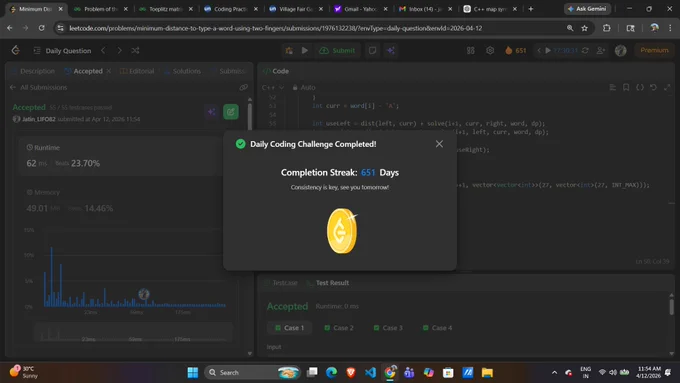This screenshot has height=383, width=680.
Task: Go to next question arrow
Action: pos(119,51)
